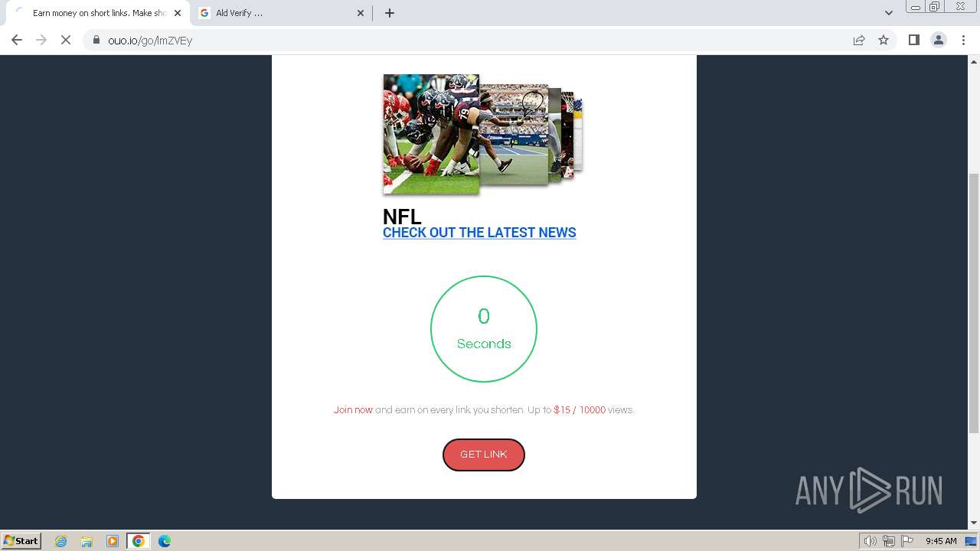This screenshot has height=551, width=980.
Task: Open Microsoft Edge from taskbar
Action: tap(165, 541)
